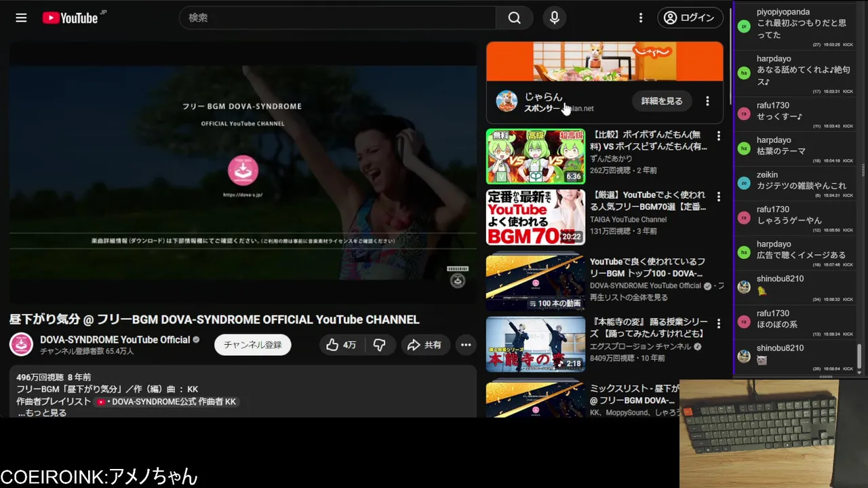Click piyopiyopanda avatar in chat
The height and width of the screenshot is (488, 868).
tap(744, 26)
